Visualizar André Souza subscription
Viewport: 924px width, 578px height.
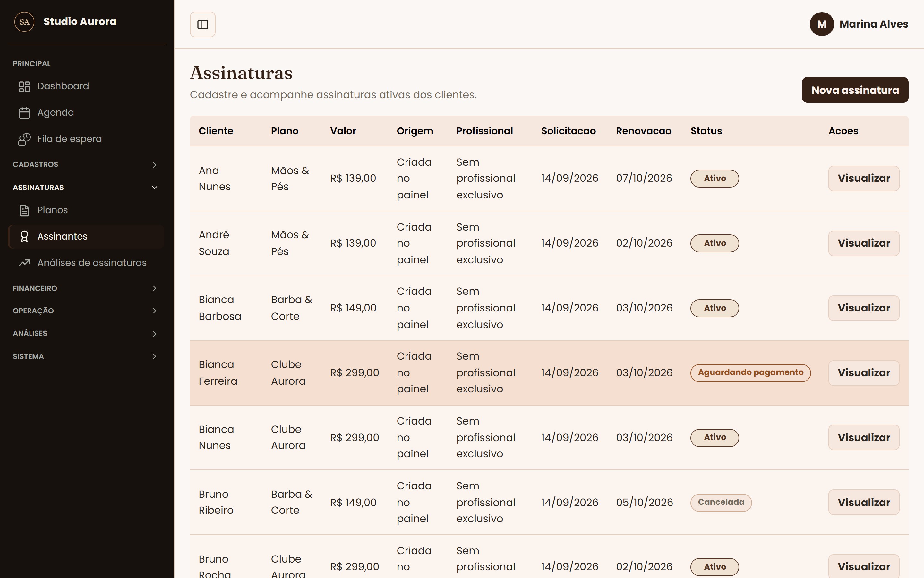864,243
